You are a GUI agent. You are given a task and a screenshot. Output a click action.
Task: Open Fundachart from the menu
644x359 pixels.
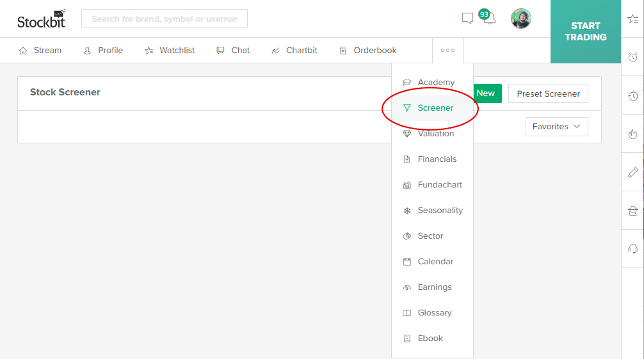[433, 185]
